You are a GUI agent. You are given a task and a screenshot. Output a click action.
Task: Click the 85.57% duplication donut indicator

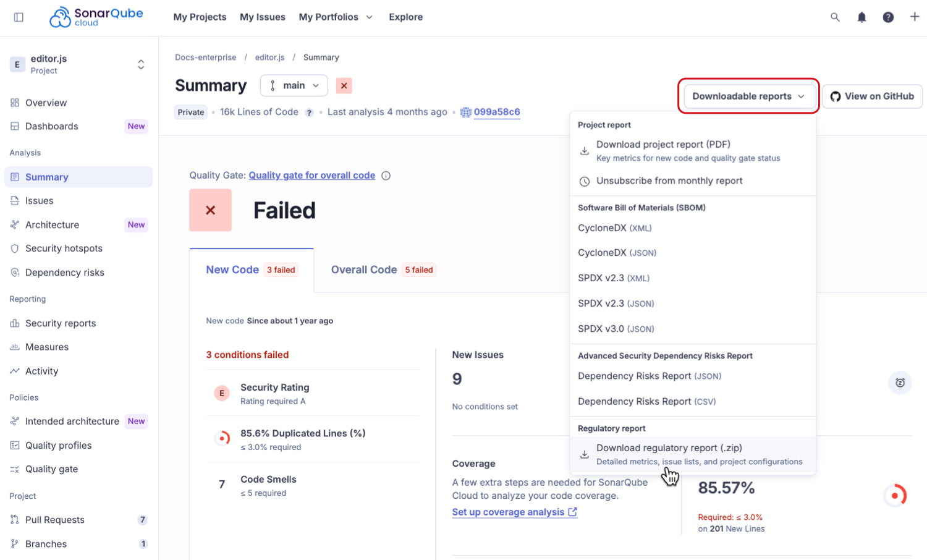[x=895, y=496]
